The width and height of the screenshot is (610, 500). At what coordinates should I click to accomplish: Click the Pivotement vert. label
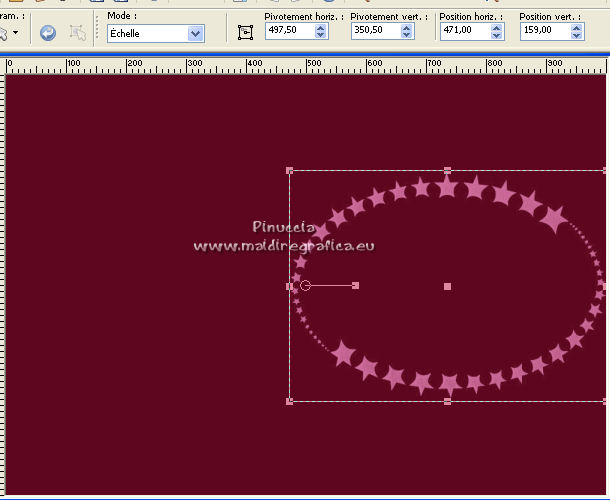point(389,17)
